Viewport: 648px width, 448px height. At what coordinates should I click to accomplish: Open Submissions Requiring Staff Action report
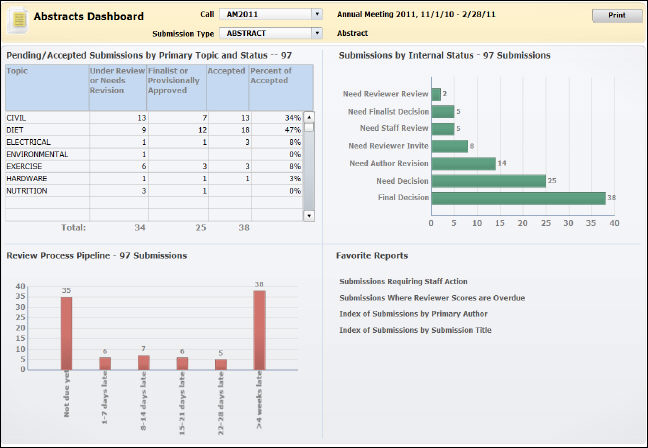(403, 282)
